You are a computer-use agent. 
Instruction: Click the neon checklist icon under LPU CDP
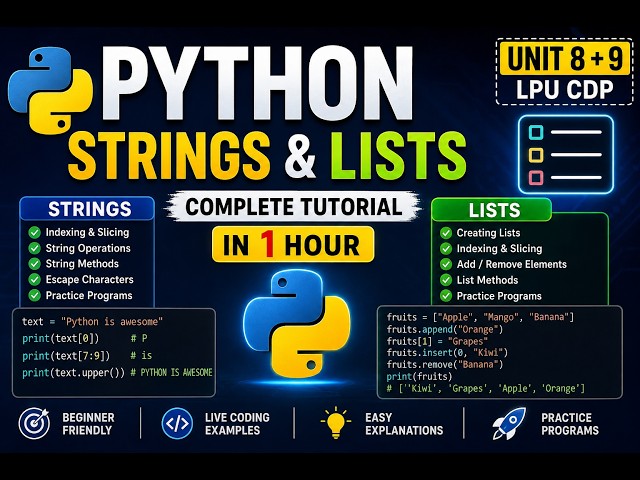[x=566, y=155]
